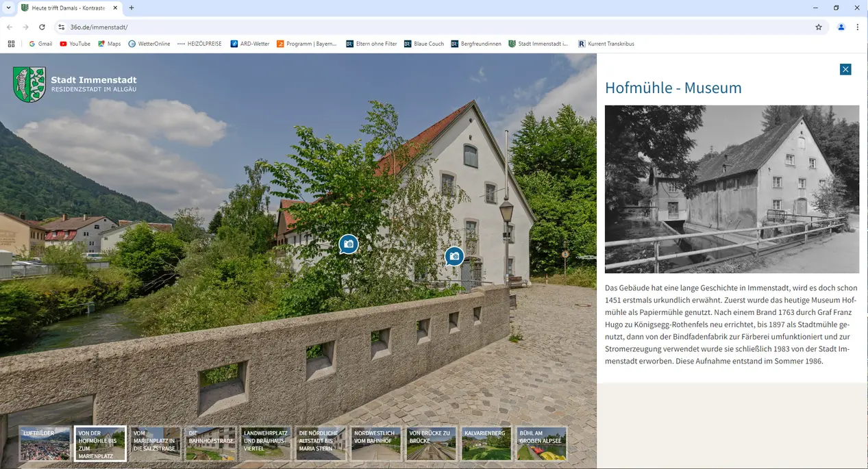The height and width of the screenshot is (469, 868).
Task: Open the Chrome three-dot menu
Action: [x=857, y=27]
